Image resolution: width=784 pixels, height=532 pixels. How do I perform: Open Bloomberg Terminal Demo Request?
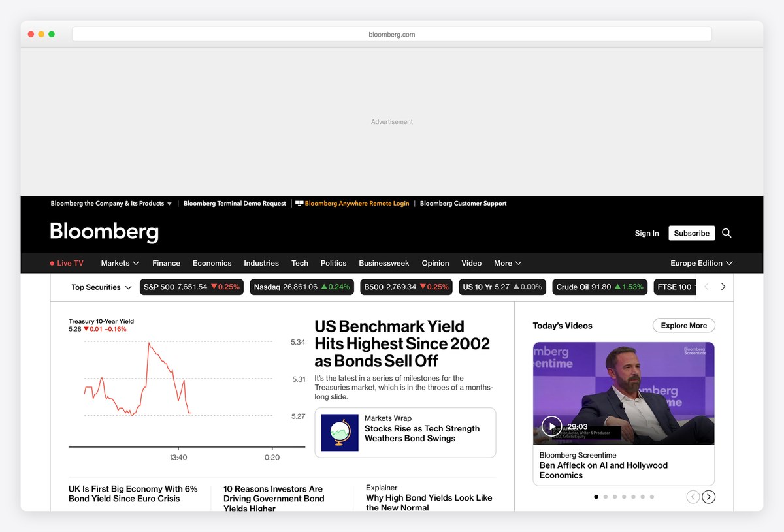click(x=235, y=204)
